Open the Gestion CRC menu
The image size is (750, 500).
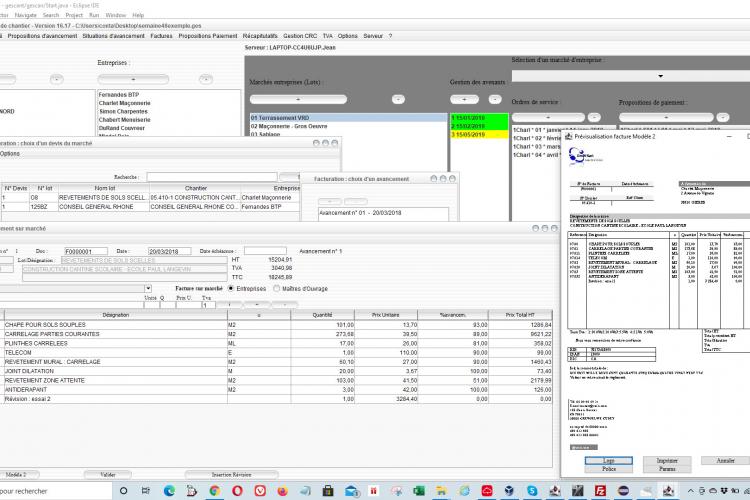(300, 36)
